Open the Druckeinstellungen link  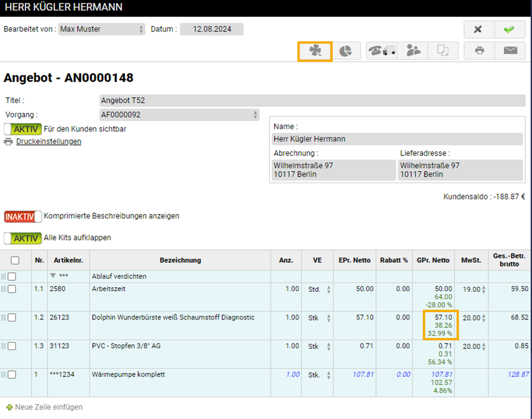(x=48, y=142)
